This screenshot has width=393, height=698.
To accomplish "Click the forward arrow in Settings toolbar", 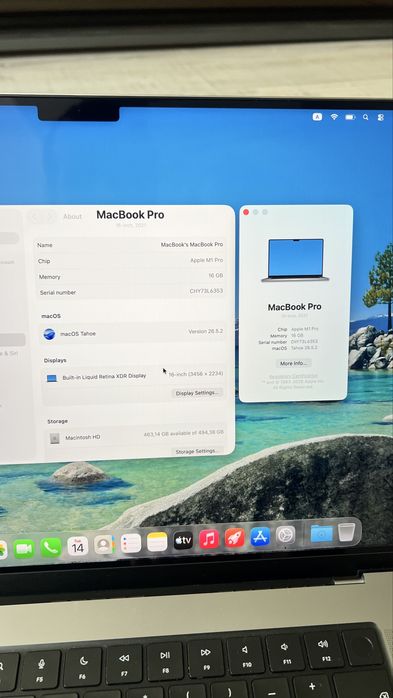I will [50, 217].
